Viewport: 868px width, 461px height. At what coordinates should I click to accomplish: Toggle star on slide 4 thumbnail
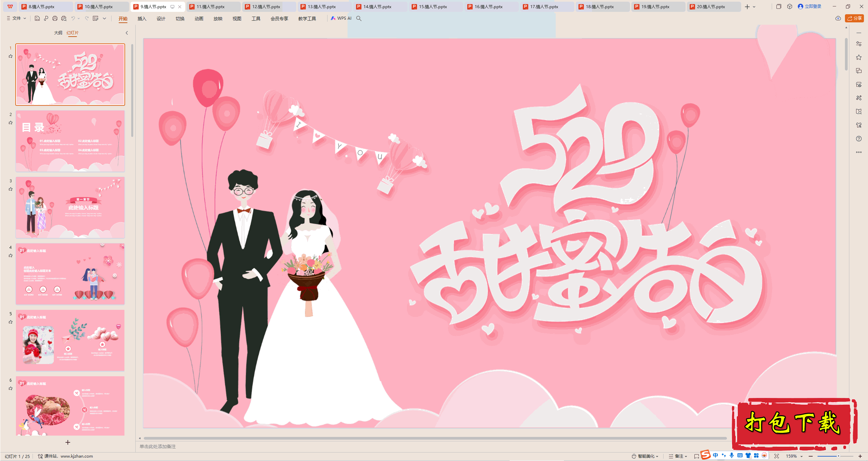(x=11, y=256)
